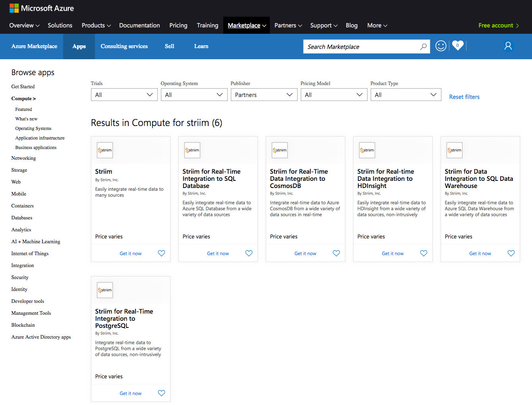Click the search magnifier icon
Viewport: 532px width, 405px height.
(x=424, y=47)
